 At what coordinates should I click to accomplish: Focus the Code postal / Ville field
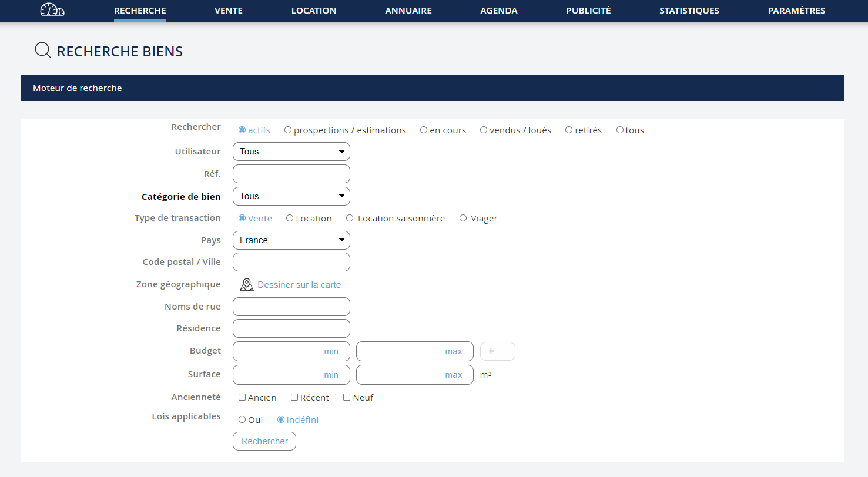[x=291, y=262]
